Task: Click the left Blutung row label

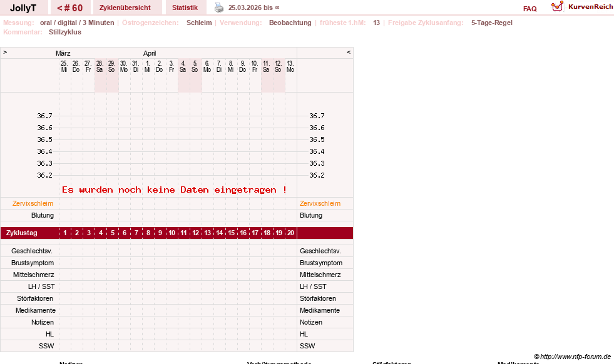Action: (x=43, y=215)
